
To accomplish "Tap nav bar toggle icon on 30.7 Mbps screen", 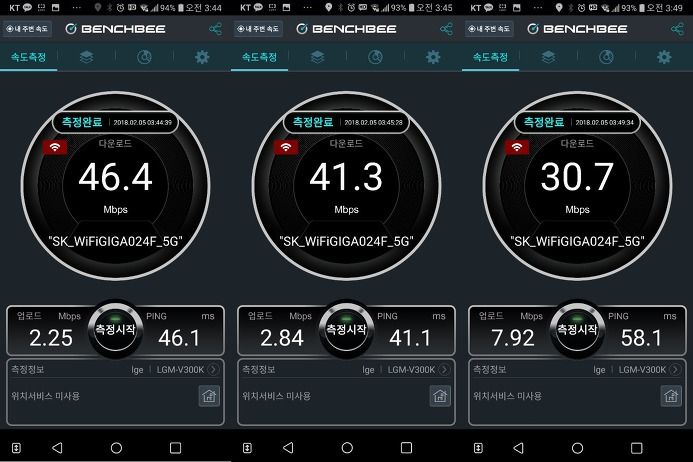I will point(478,448).
